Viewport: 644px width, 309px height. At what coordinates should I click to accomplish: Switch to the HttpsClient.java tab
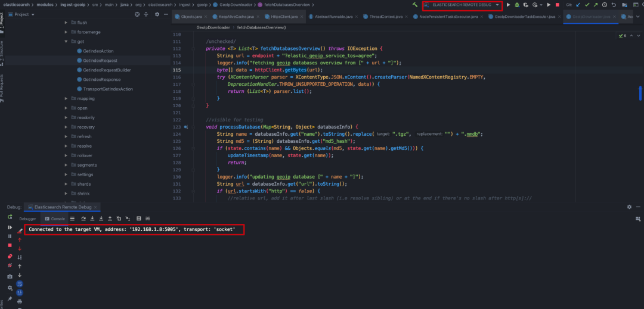pyautogui.click(x=284, y=17)
